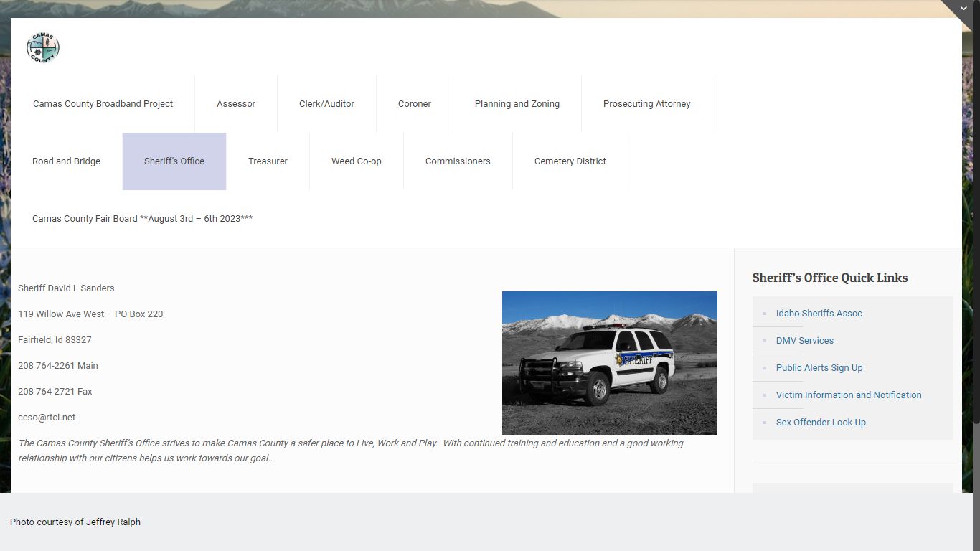Open Public Alerts Sign Up link

[x=819, y=368]
